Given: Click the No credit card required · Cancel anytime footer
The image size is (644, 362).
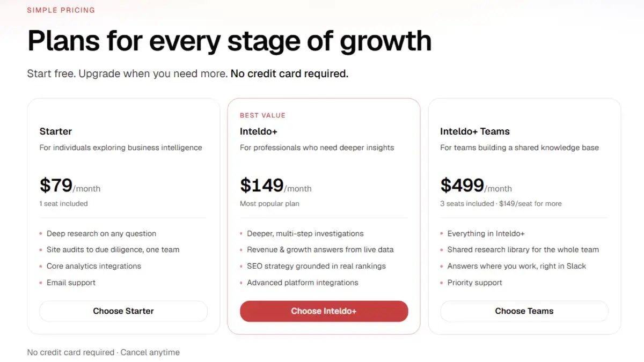Looking at the screenshot, I should pos(104,352).
